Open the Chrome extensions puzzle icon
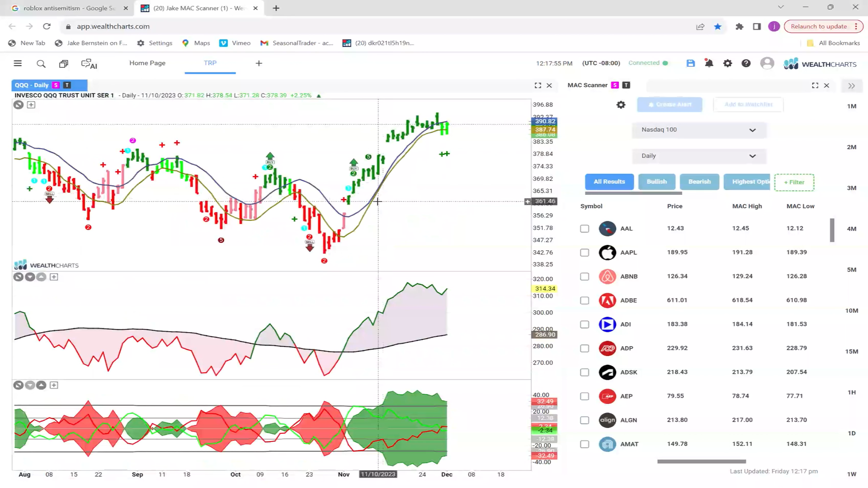The height and width of the screenshot is (488, 868). pos(740,27)
